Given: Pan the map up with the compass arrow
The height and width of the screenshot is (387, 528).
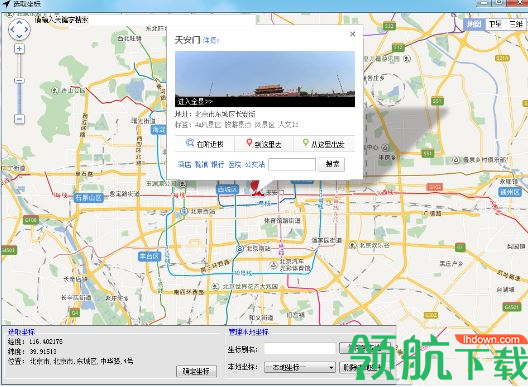Looking at the screenshot, I should [19, 22].
